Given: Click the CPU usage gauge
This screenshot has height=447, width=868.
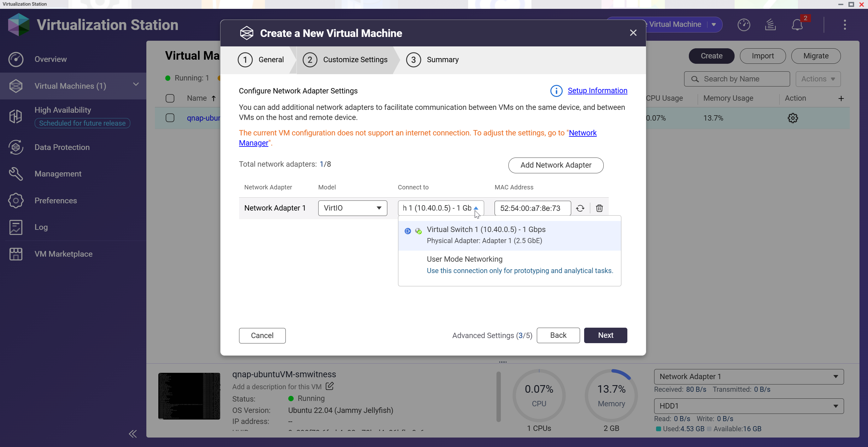Looking at the screenshot, I should tap(538, 395).
